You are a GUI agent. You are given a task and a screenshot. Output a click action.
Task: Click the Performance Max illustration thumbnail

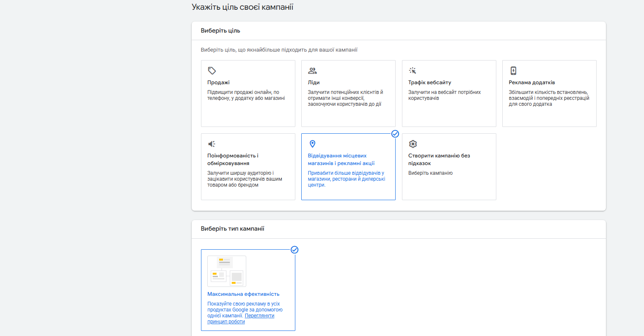pos(227,271)
